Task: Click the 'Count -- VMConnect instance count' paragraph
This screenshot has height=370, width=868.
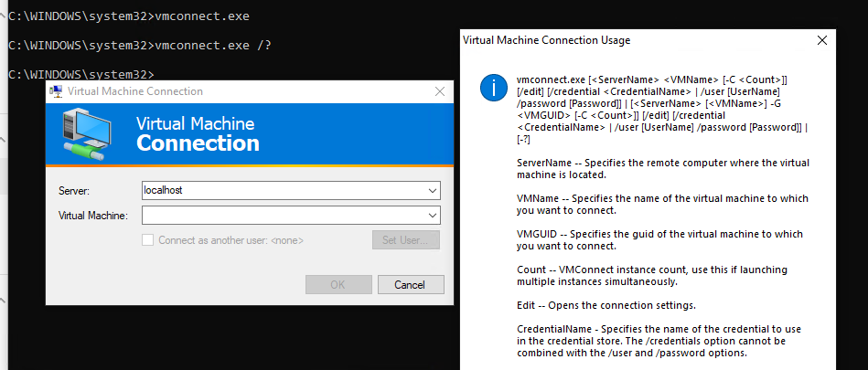Action: tap(651, 275)
